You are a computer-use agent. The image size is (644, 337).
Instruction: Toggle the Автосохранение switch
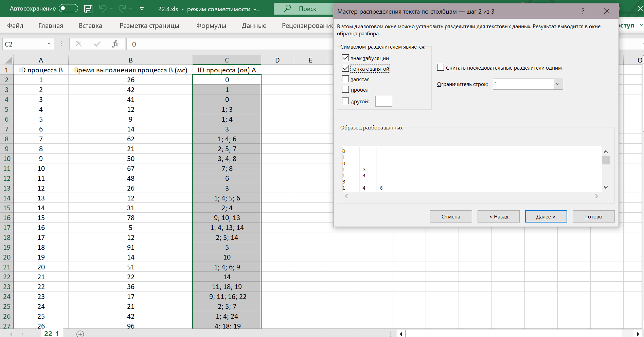[68, 8]
